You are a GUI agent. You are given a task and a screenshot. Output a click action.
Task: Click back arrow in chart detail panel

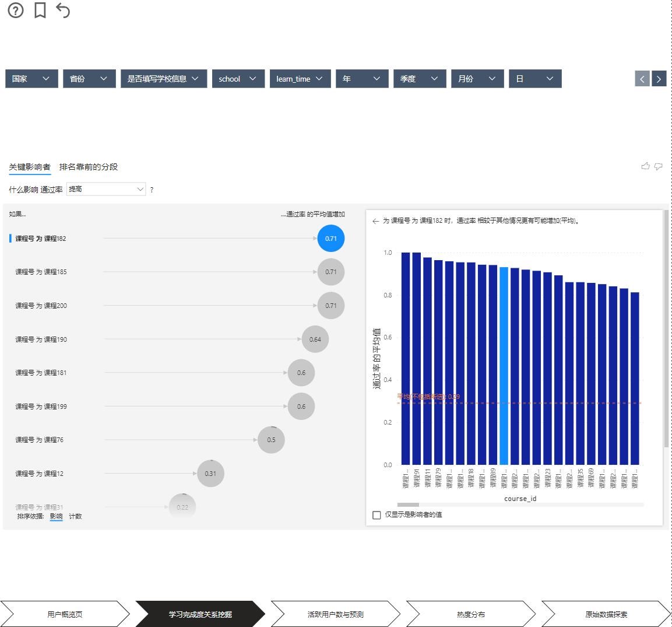(x=375, y=221)
